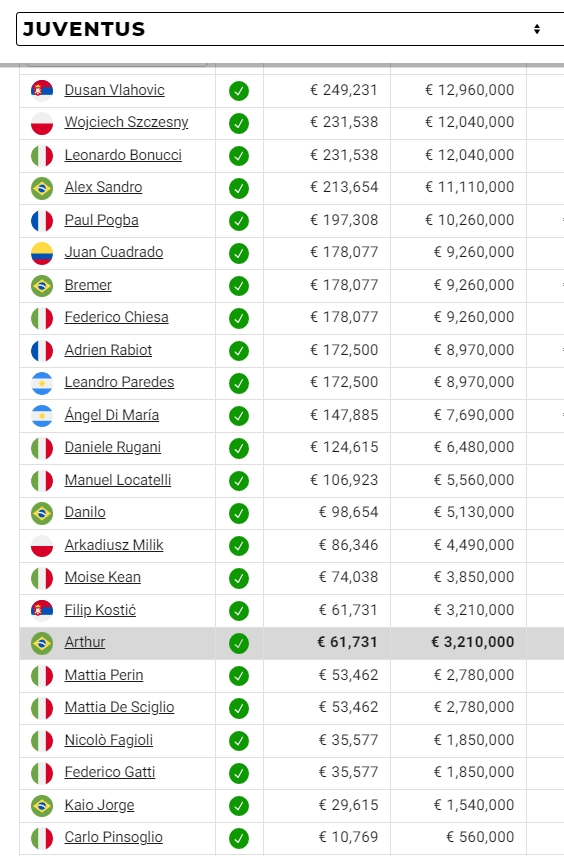Open Adrien Rabiot's profile link
The width and height of the screenshot is (564, 856).
coord(108,350)
